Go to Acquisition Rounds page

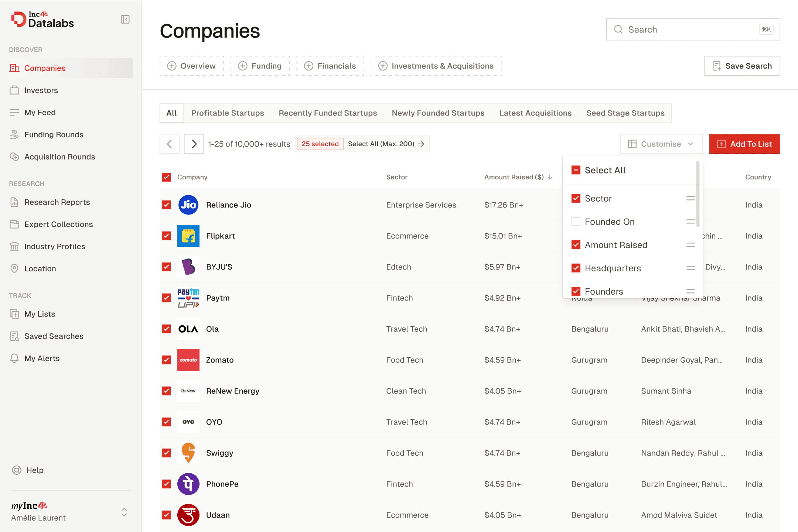pyautogui.click(x=59, y=157)
